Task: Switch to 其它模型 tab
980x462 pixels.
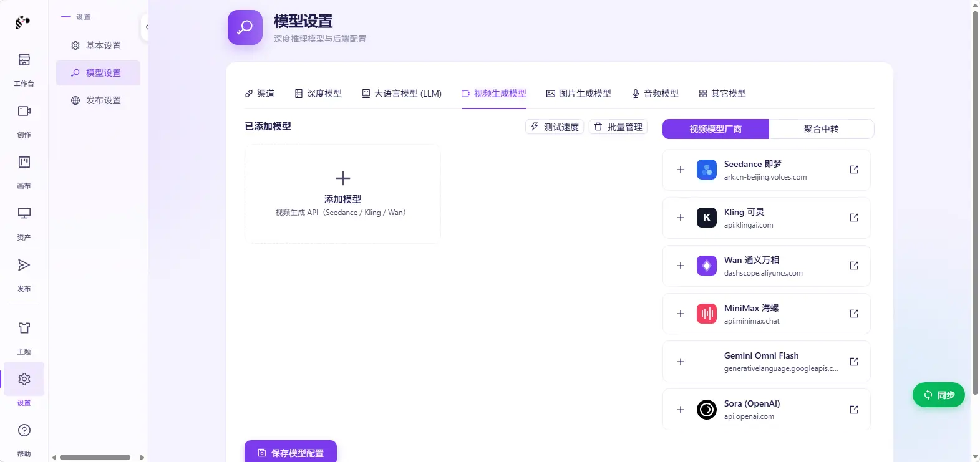Action: coord(722,94)
